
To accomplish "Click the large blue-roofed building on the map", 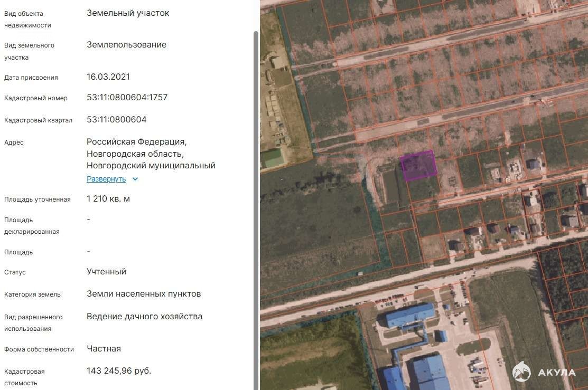I will point(410,315).
